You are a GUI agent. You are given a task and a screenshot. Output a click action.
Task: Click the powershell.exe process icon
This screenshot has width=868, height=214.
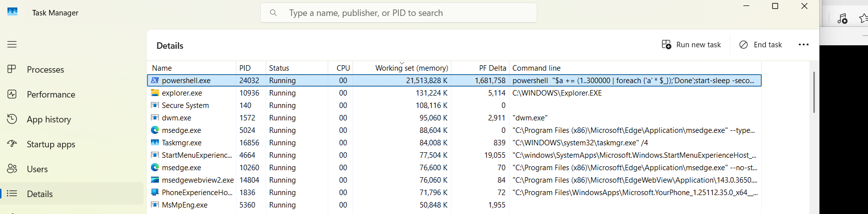(155, 80)
